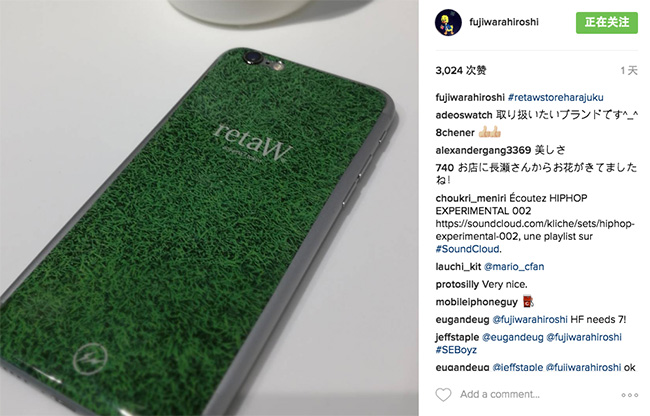650x416 pixels.
Task: Click commenter adeoswatch username
Action: point(464,115)
